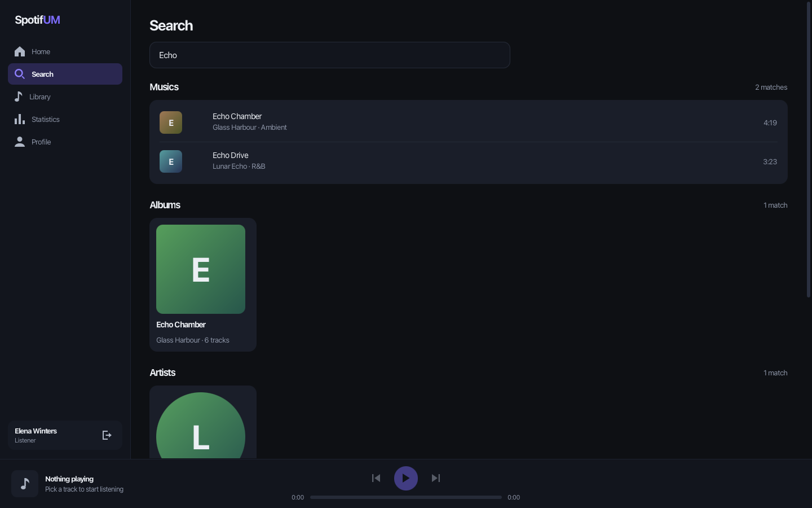Open the artist avatar with letter L
Viewport: 812px width, 508px height.
click(x=201, y=425)
